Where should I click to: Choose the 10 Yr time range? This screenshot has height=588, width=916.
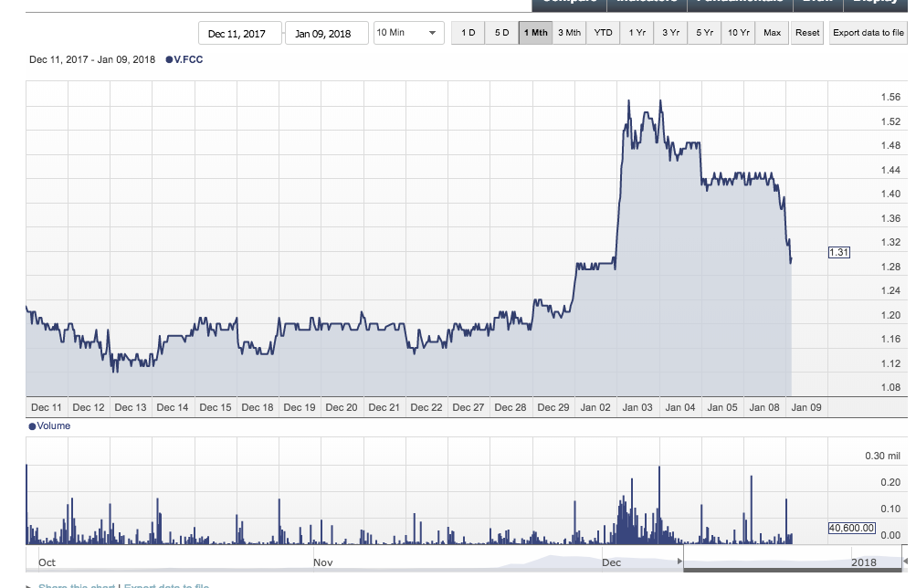click(x=738, y=33)
